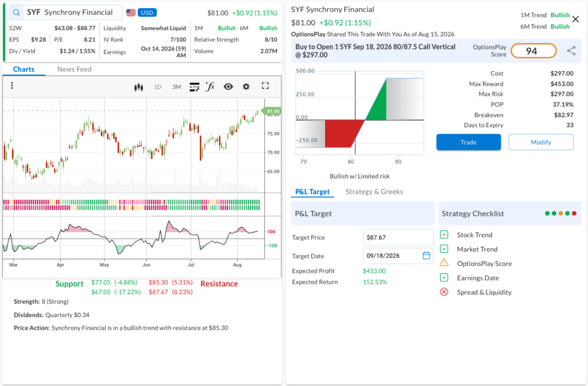588x386 pixels.
Task: Click the Modify button
Action: 541,142
